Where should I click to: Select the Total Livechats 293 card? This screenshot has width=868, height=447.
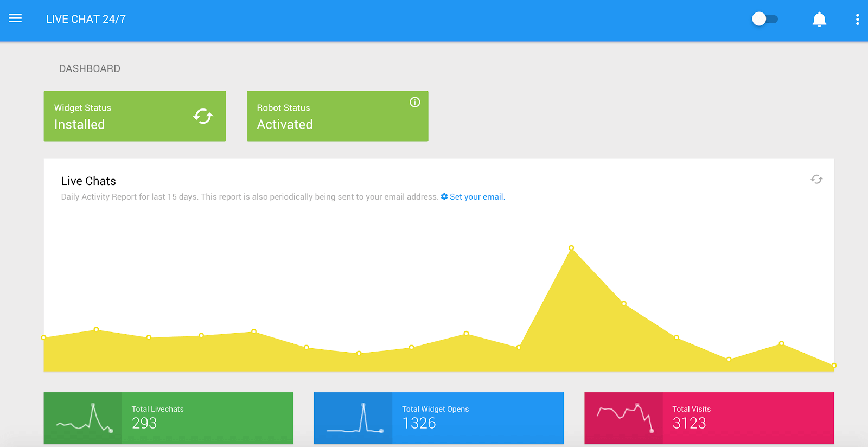tap(207, 418)
